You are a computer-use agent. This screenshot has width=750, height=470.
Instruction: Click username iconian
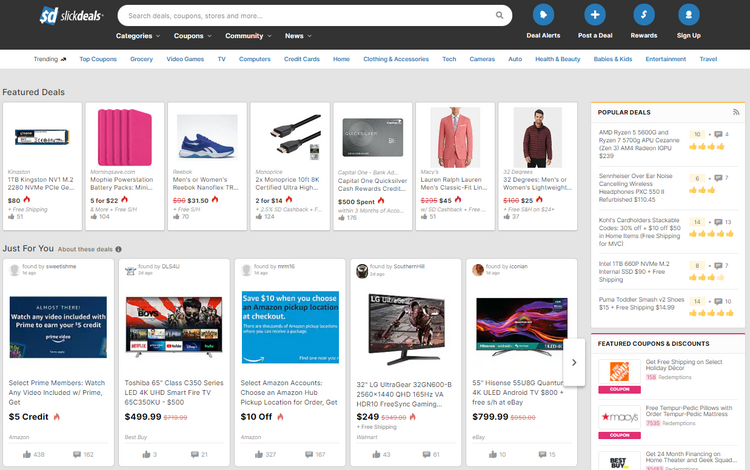click(x=517, y=267)
